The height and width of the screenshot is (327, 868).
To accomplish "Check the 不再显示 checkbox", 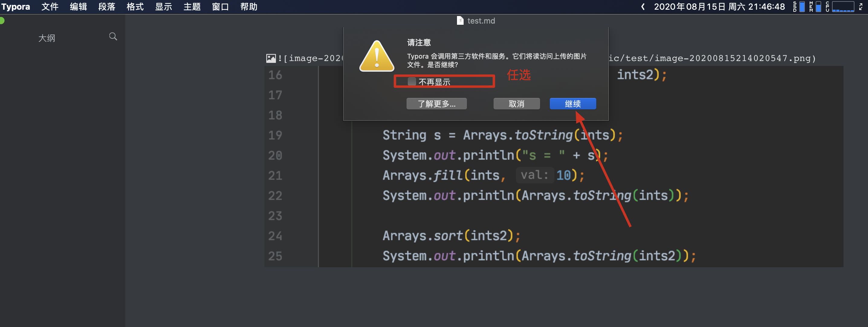I will click(411, 82).
